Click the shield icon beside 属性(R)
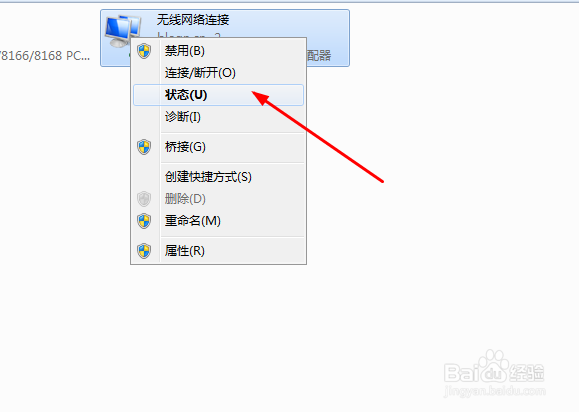This screenshot has width=579, height=412. coord(144,251)
